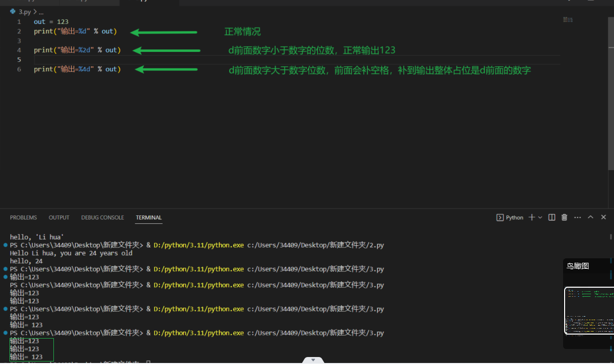The width and height of the screenshot is (614, 364).
Task: Close the terminal panel with X
Action: click(x=604, y=217)
